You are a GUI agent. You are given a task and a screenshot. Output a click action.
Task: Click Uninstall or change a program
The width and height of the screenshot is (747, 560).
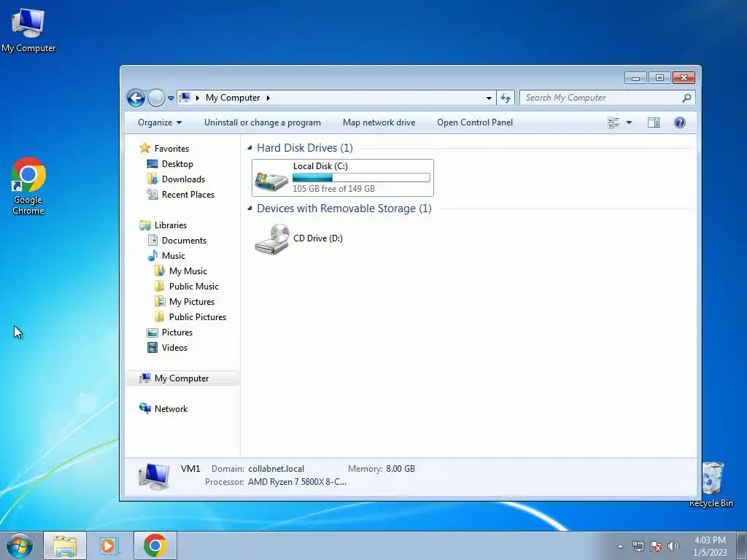[x=263, y=122]
